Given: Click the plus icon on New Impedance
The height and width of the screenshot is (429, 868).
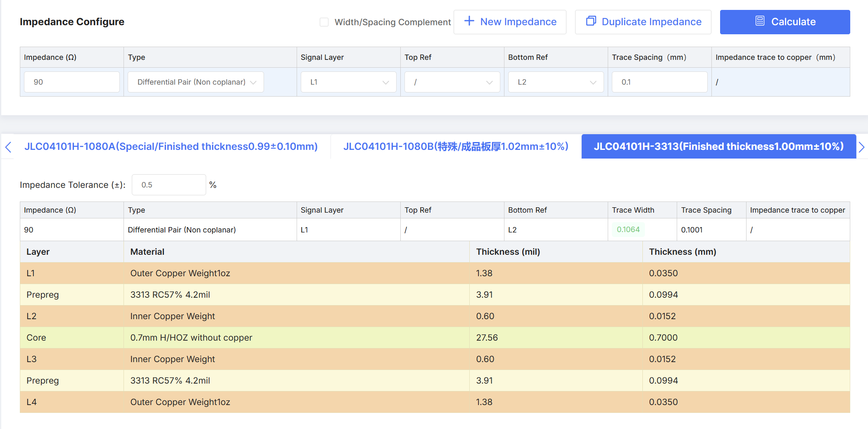Looking at the screenshot, I should pos(469,21).
